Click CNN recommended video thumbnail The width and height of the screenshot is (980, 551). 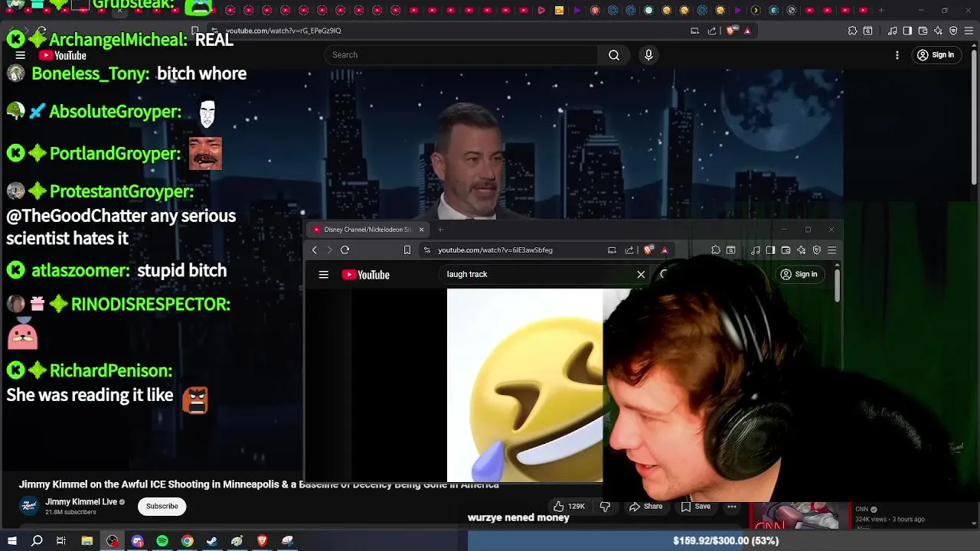[x=799, y=517]
